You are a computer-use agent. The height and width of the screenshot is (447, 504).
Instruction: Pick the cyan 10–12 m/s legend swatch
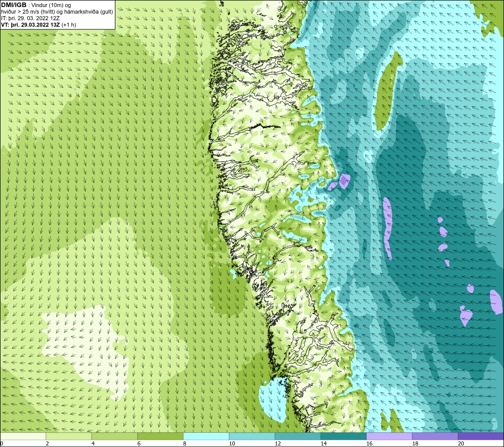pyautogui.click(x=252, y=436)
